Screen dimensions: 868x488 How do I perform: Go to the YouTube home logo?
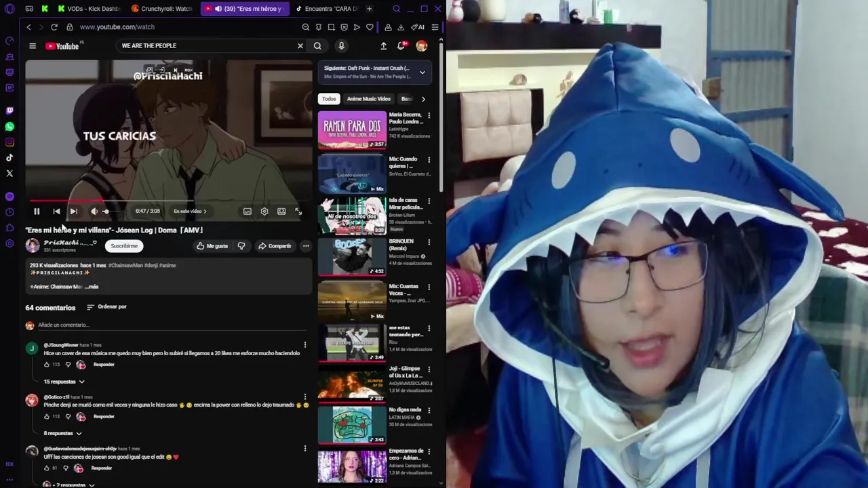[x=64, y=46]
